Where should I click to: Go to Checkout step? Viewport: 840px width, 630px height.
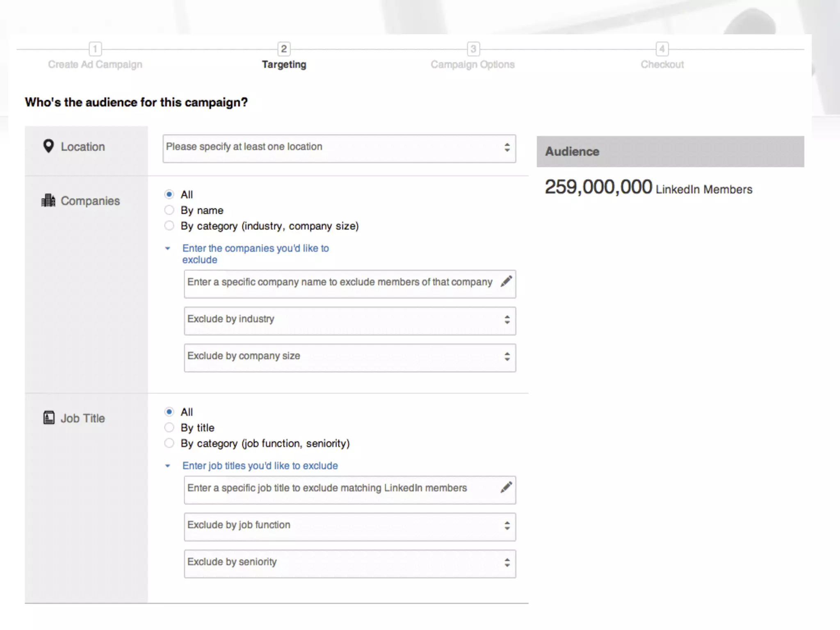(662, 64)
